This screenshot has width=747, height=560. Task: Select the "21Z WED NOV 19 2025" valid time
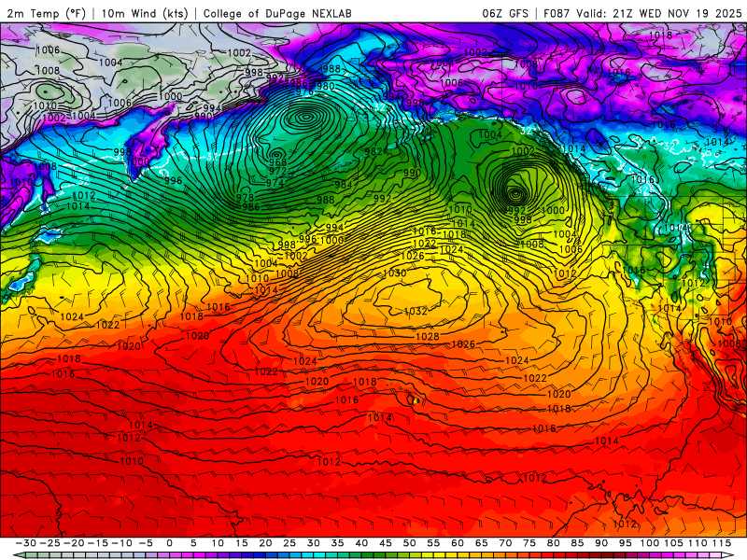[x=677, y=13]
